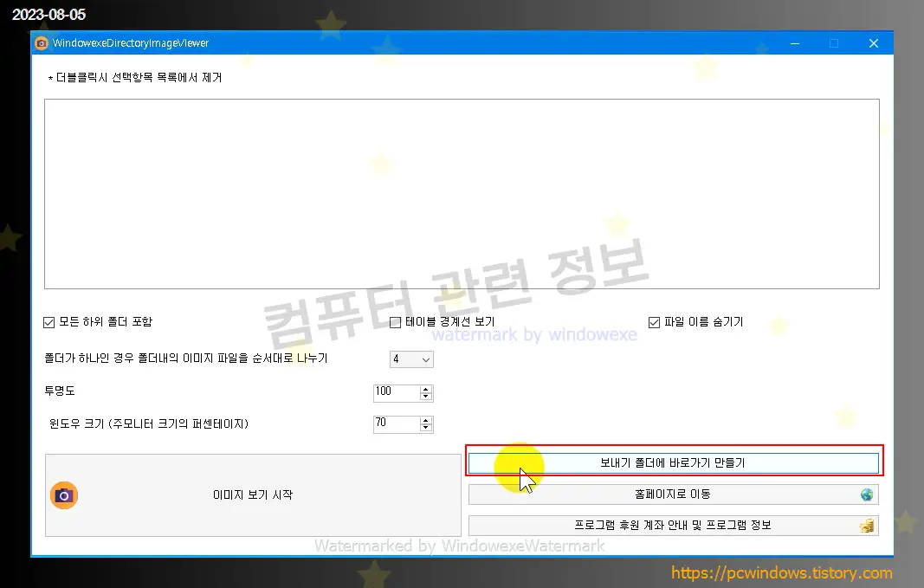Image resolution: width=924 pixels, height=588 pixels.
Task: Click 보내기 폴더에 바로가기 만들기 button
Action: [674, 463]
